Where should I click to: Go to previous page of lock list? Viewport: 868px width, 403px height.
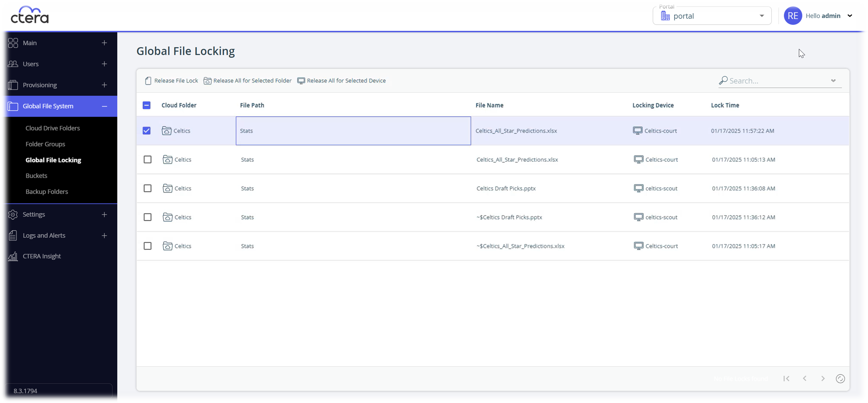tap(805, 378)
